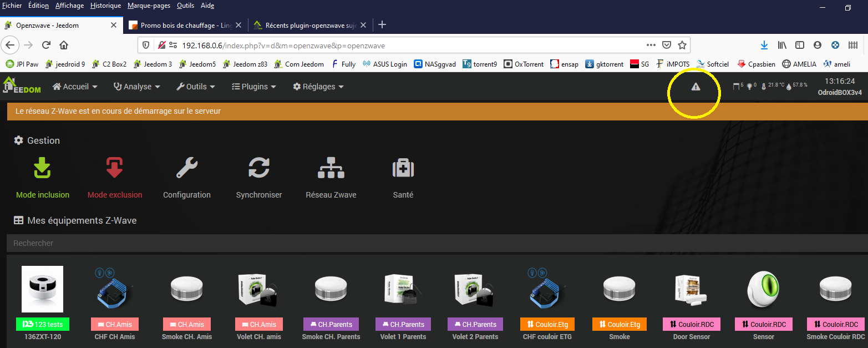Open Réseau Zwave network view

(331, 178)
